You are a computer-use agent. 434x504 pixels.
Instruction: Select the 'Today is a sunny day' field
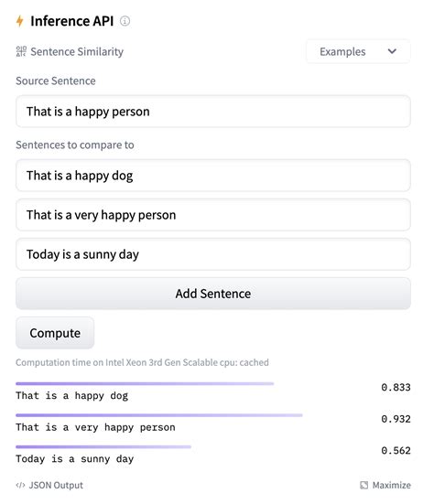coord(213,254)
